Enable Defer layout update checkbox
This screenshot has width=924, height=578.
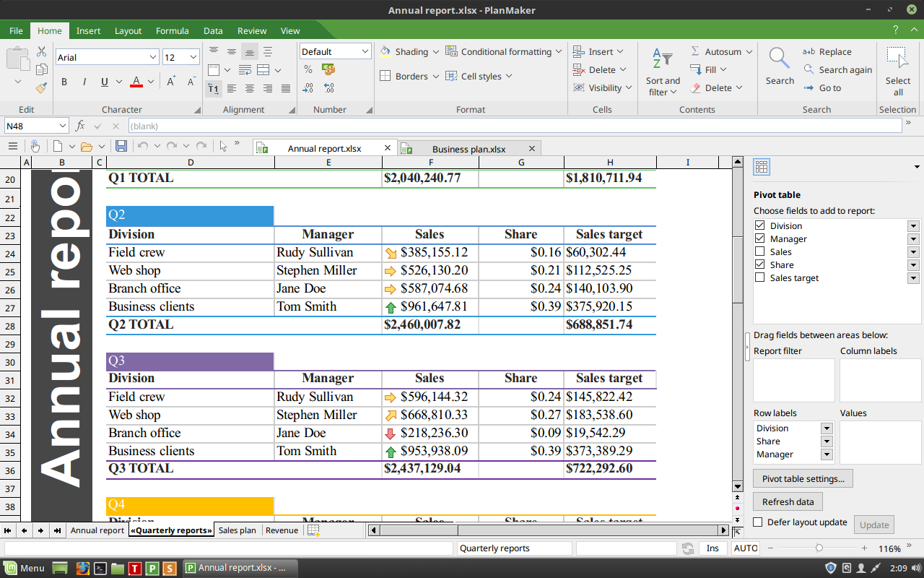[x=758, y=522]
